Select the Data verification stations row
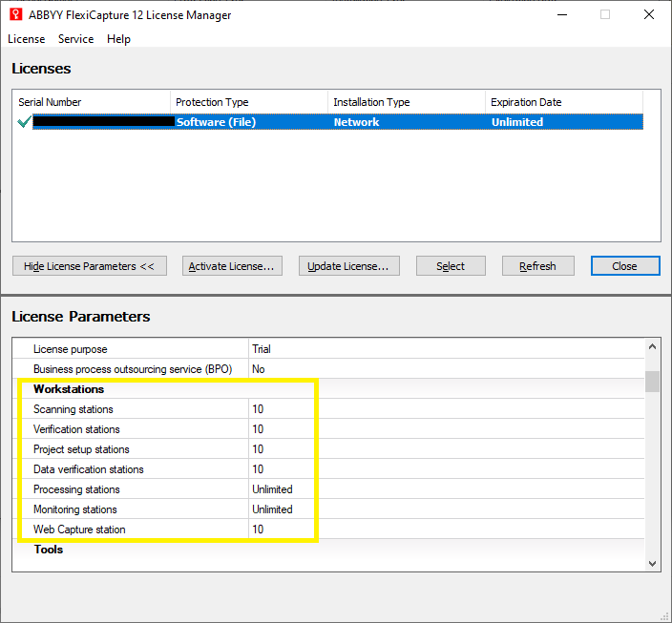 (x=328, y=469)
